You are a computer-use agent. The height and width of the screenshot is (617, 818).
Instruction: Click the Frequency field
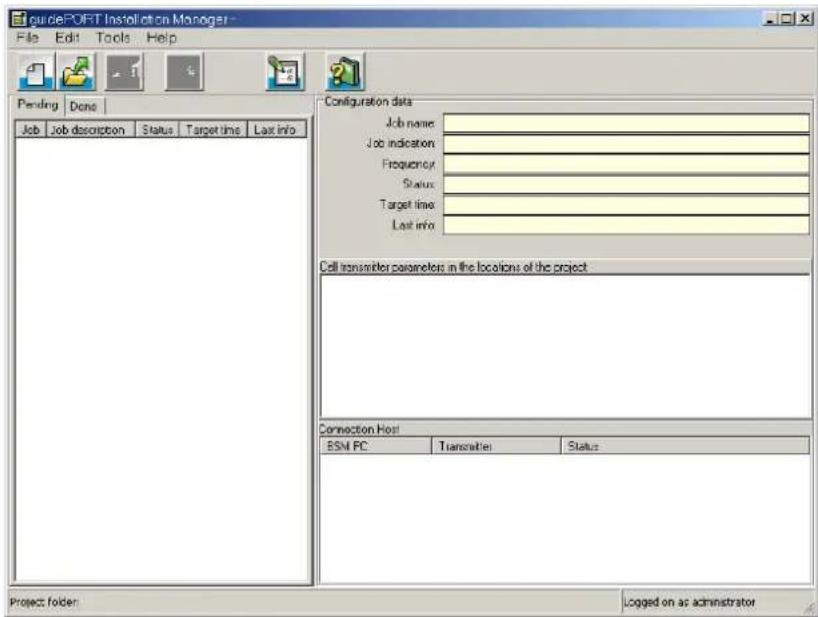627,164
